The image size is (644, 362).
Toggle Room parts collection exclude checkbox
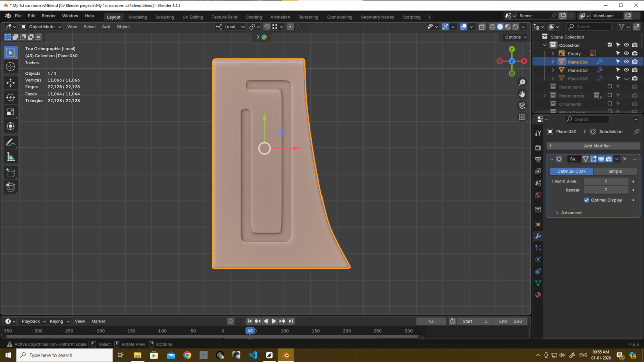610,87
